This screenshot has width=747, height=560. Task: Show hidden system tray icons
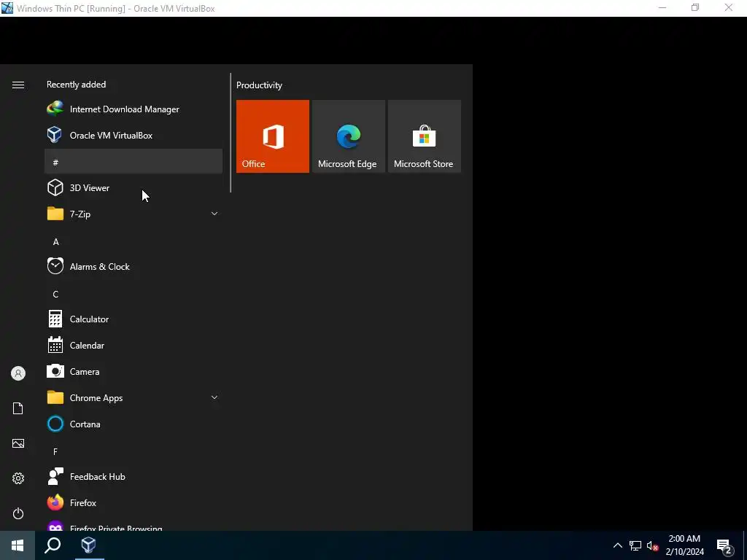tap(617, 545)
